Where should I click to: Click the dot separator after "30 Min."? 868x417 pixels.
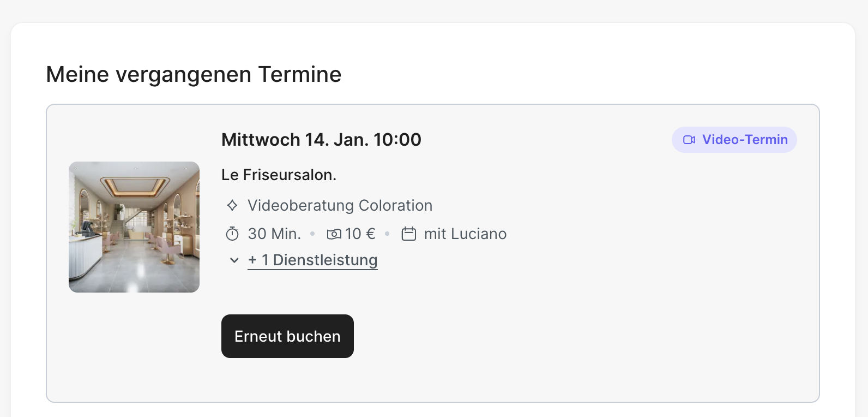tap(312, 234)
